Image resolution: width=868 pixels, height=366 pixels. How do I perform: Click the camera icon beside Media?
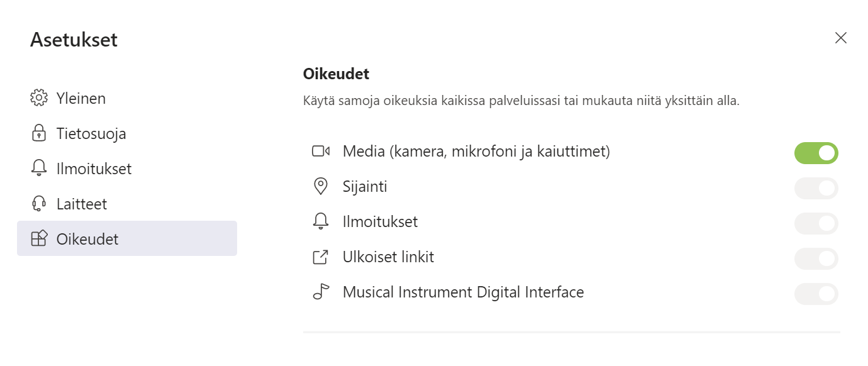tap(321, 152)
